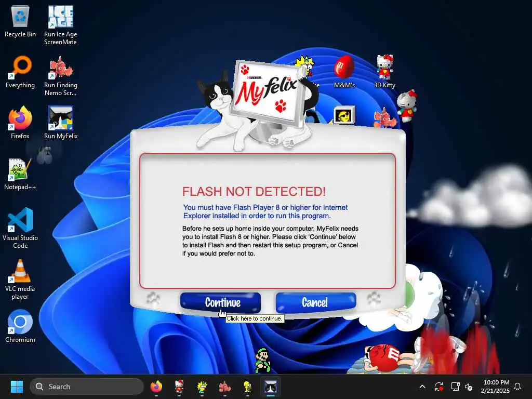532x399 pixels.
Task: Click the update sync tray icon
Action: [438, 387]
